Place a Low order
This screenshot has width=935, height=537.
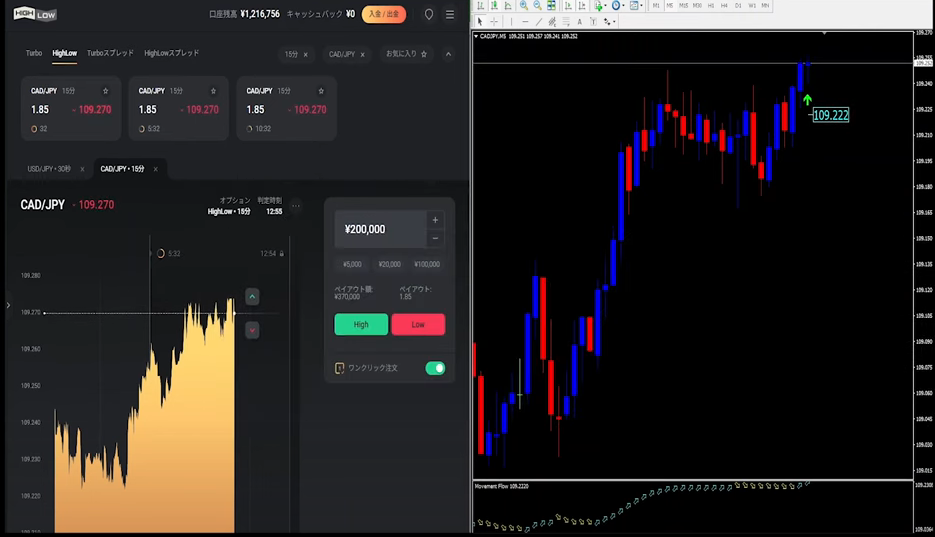(x=418, y=324)
